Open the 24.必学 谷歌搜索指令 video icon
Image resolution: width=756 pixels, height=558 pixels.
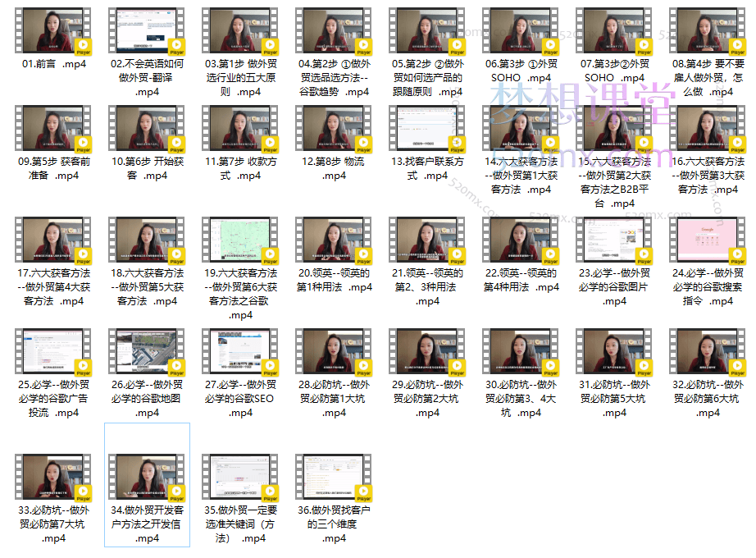point(708,240)
